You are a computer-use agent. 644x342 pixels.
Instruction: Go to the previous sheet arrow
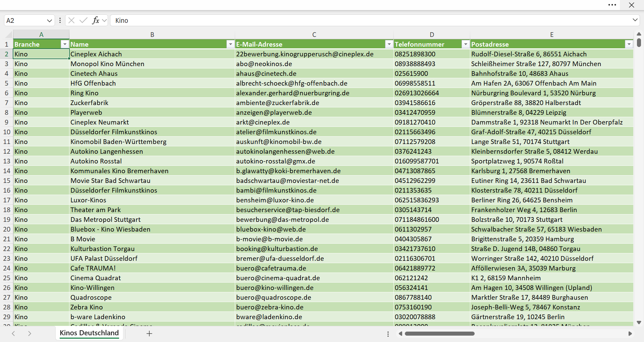tap(13, 333)
